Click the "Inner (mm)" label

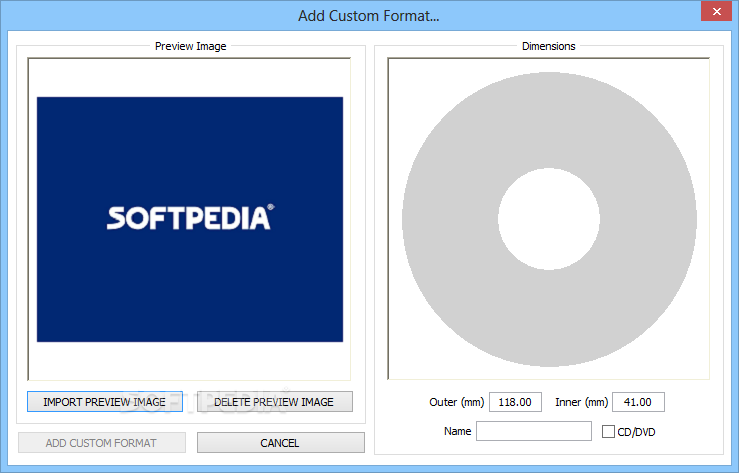(x=582, y=402)
